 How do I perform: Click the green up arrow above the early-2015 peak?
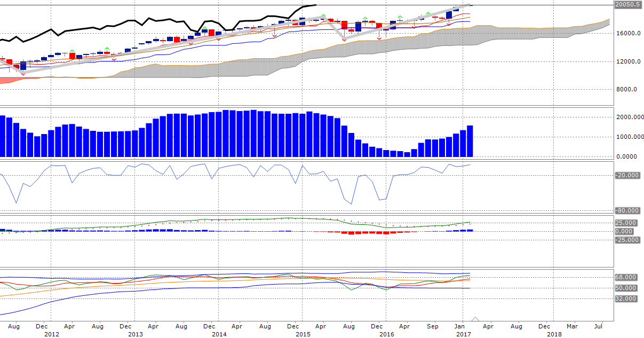323,16
